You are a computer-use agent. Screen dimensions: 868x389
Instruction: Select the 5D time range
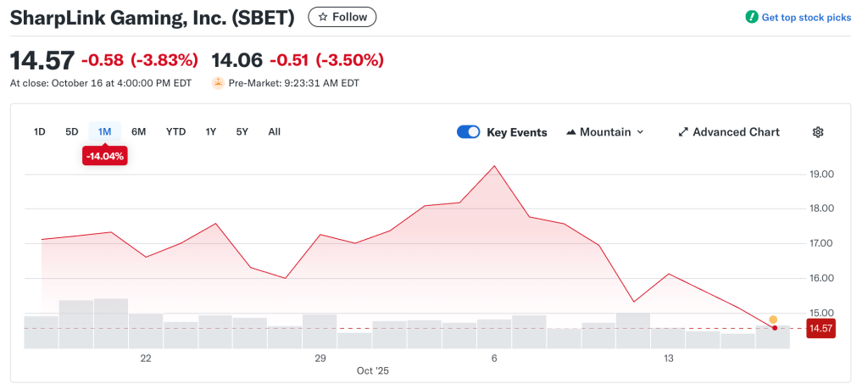click(72, 131)
